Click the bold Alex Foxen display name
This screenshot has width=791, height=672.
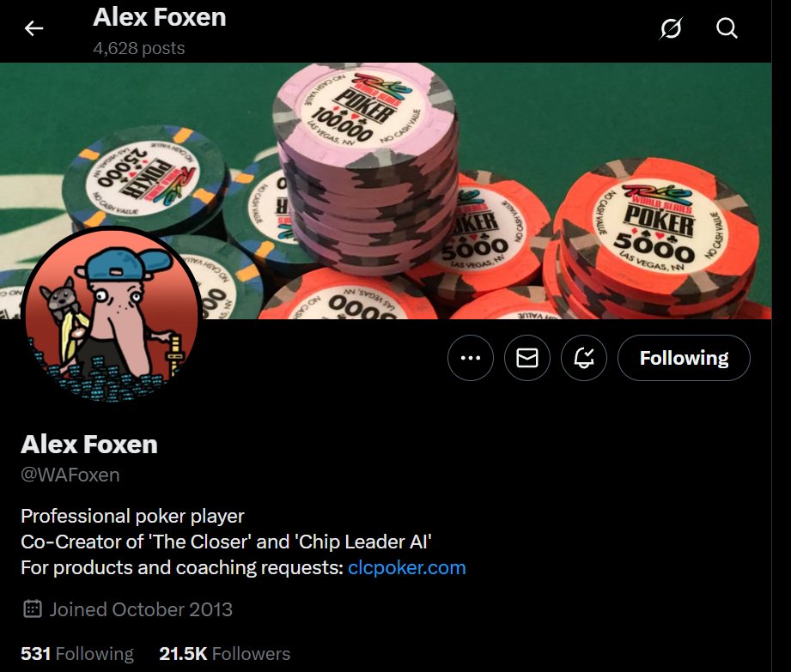click(x=89, y=444)
